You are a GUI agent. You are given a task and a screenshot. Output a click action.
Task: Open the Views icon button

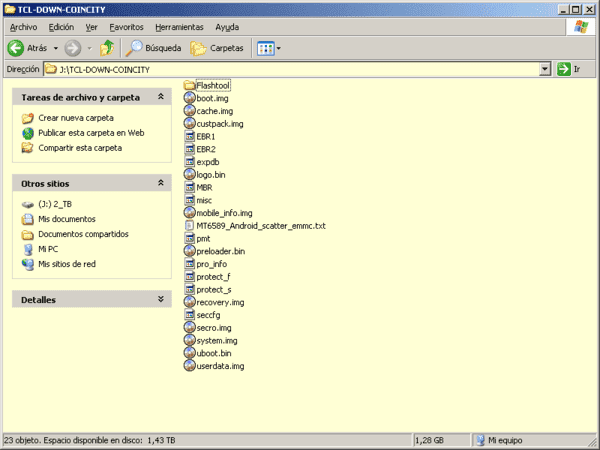click(x=266, y=48)
